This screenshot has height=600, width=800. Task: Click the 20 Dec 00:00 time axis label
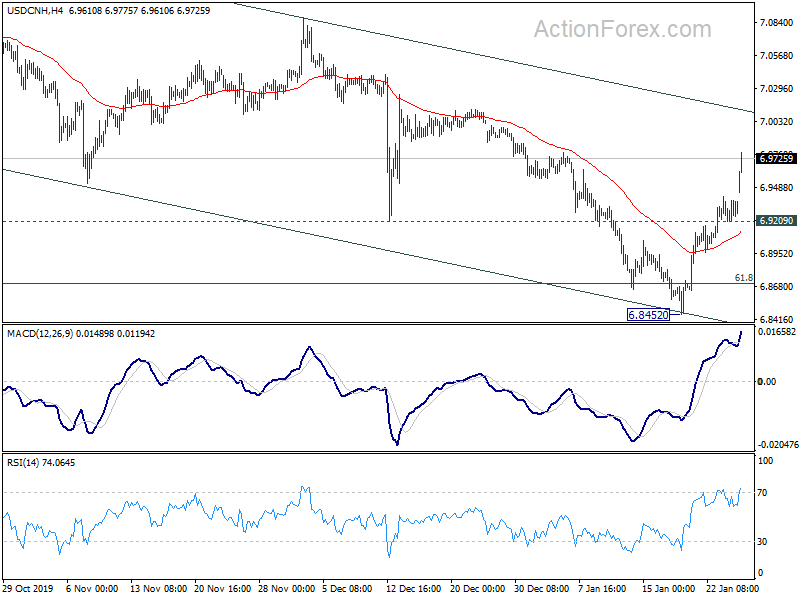(x=478, y=588)
